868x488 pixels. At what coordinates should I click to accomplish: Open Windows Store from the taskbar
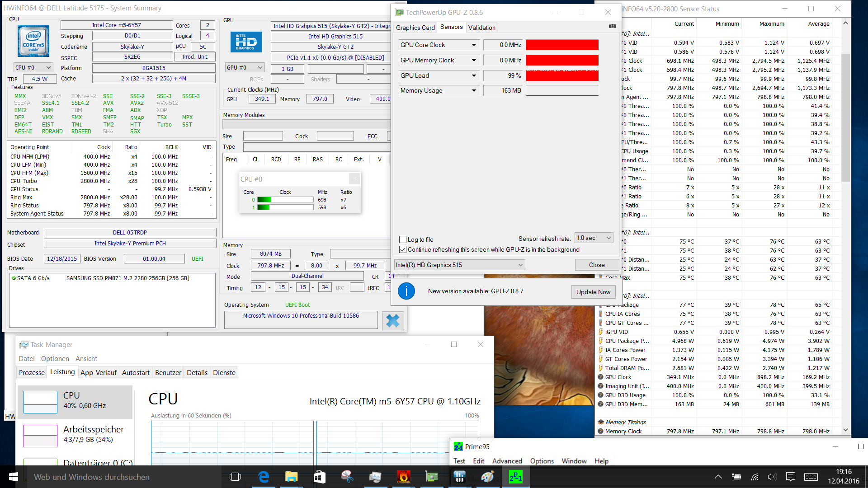(x=319, y=477)
